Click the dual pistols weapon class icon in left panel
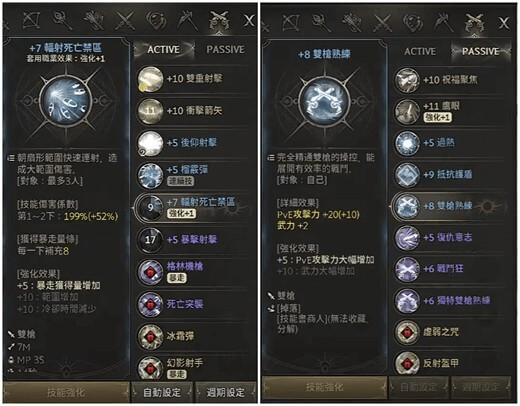 219,21
